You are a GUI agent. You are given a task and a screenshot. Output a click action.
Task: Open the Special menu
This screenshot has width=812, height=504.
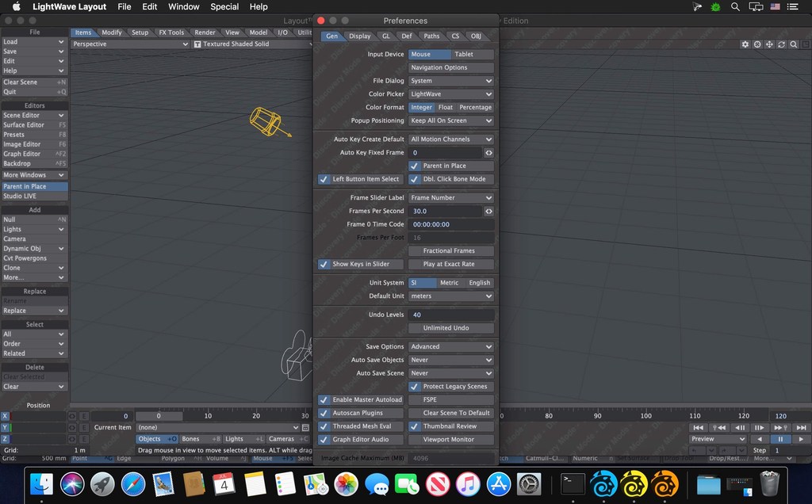click(224, 6)
